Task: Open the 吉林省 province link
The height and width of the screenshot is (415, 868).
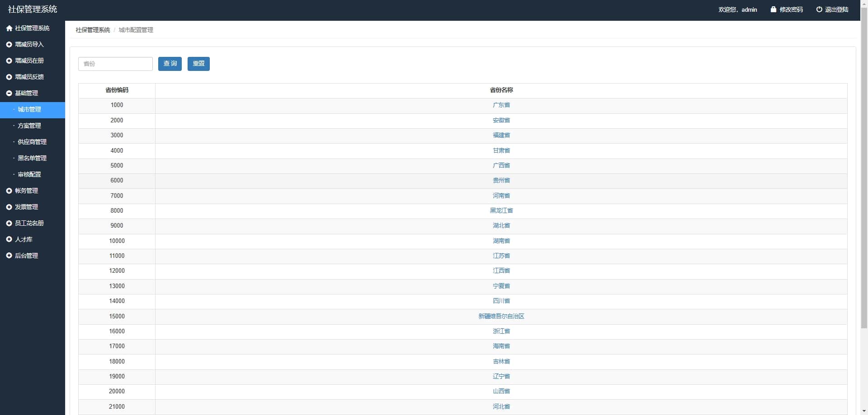Action: tap(501, 361)
